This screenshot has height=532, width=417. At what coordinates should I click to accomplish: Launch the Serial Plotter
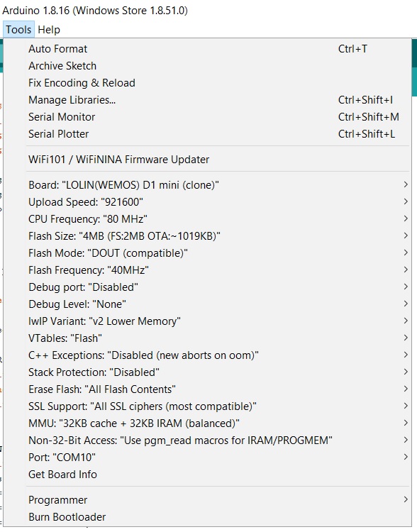pos(207,133)
